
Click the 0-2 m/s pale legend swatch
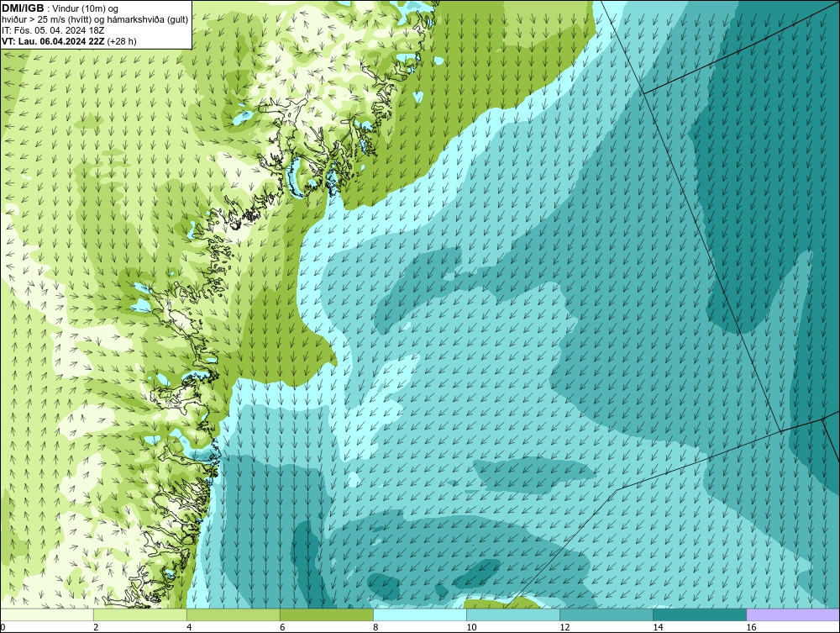pos(47,615)
